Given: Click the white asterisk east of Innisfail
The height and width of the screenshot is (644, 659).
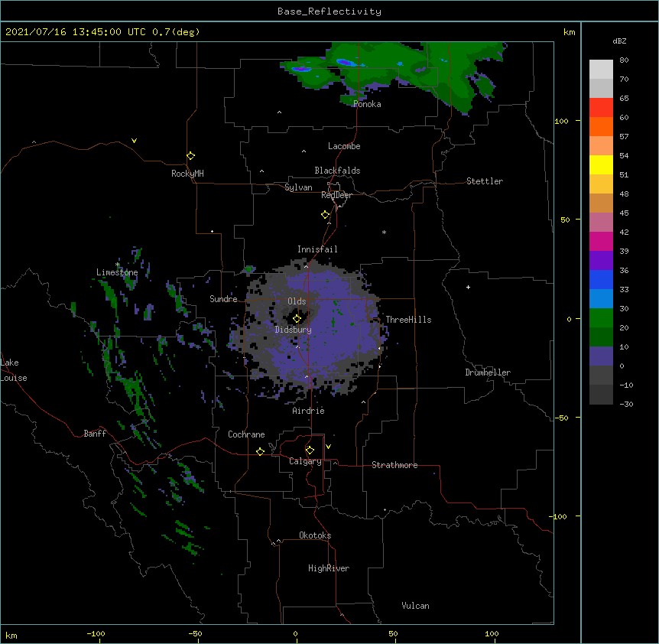Looking at the screenshot, I should [384, 232].
